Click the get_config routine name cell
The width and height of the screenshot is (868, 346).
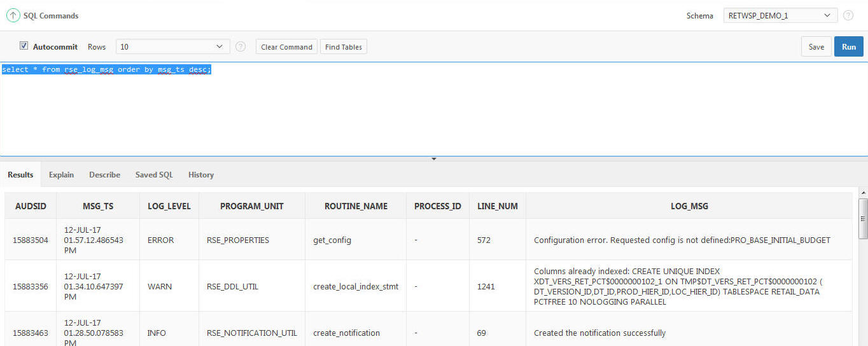coord(356,240)
